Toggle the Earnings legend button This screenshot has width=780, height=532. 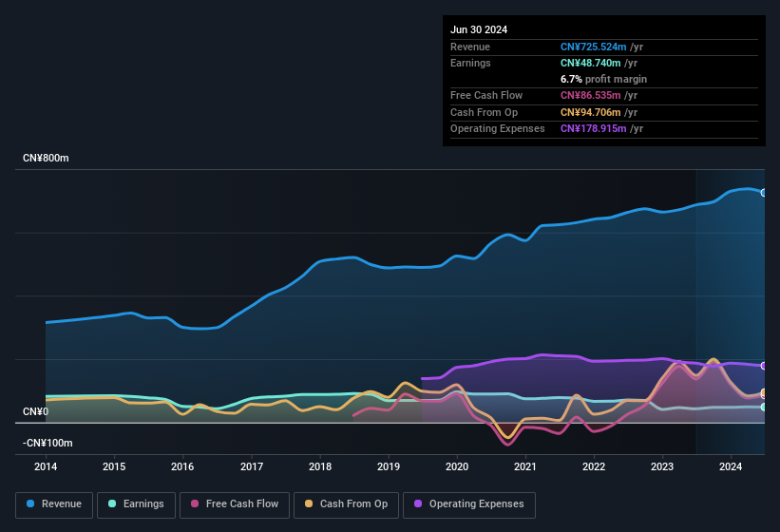click(136, 504)
